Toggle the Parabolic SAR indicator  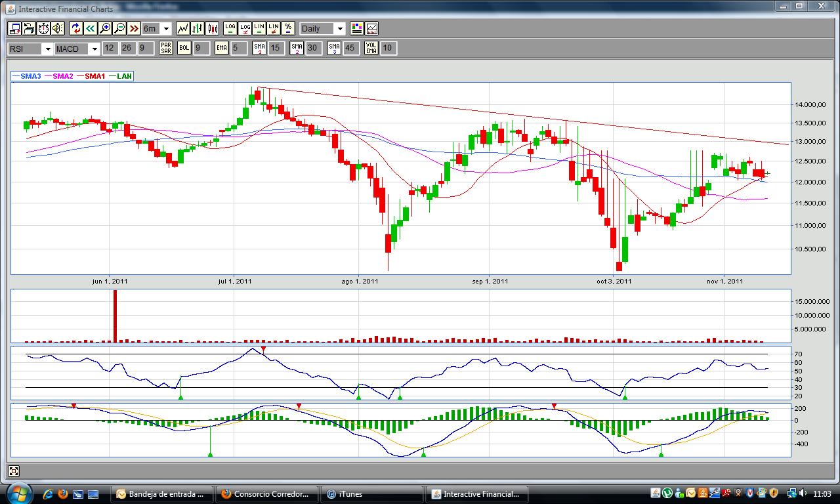(x=166, y=48)
